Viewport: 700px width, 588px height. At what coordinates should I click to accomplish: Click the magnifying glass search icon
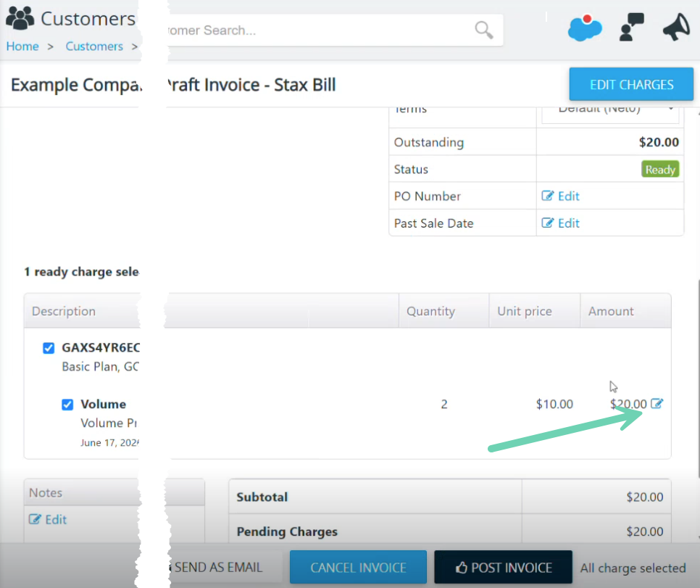pos(484,30)
